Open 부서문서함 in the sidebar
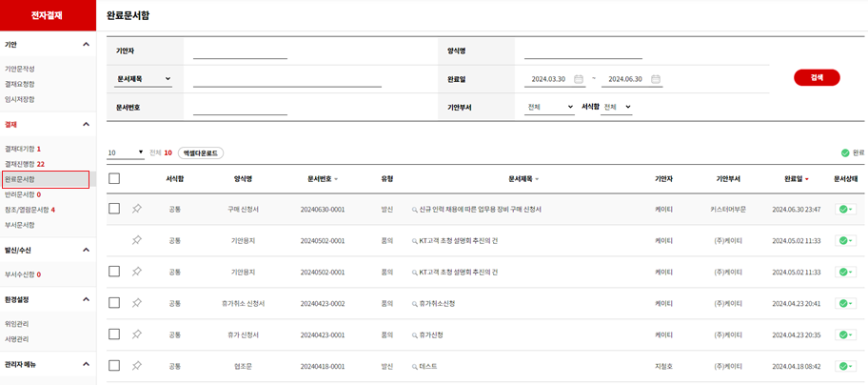 [19, 225]
